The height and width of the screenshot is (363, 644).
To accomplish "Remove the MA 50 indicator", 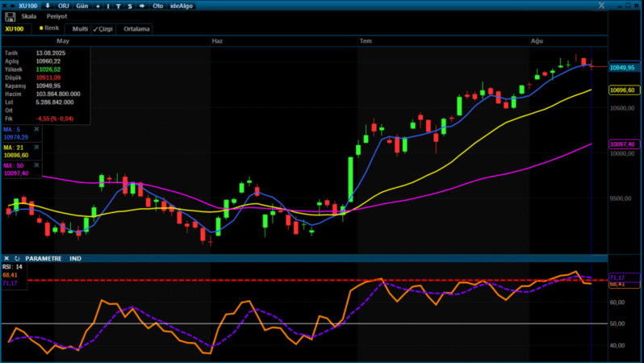I will pyautogui.click(x=36, y=165).
